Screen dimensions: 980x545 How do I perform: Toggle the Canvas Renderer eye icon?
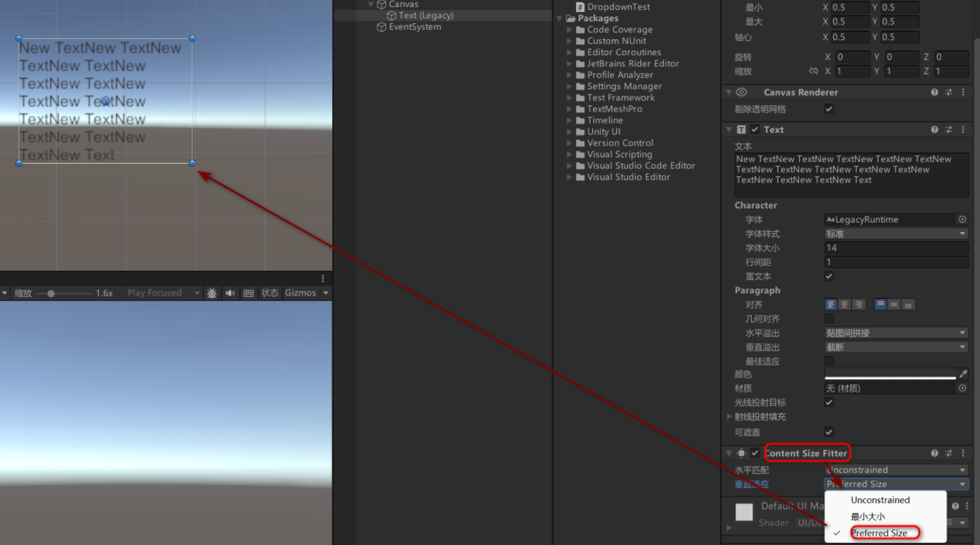tap(741, 93)
